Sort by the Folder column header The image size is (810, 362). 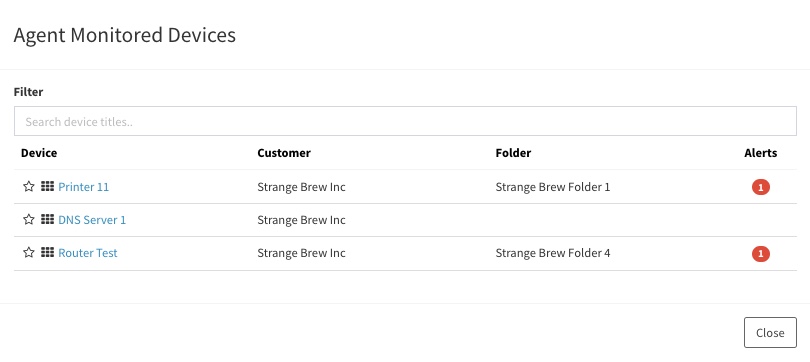tap(513, 153)
